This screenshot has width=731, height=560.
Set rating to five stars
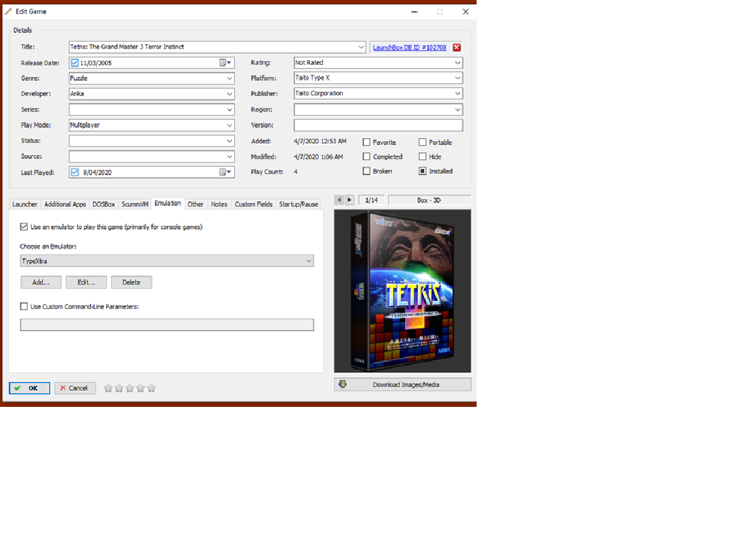(151, 388)
